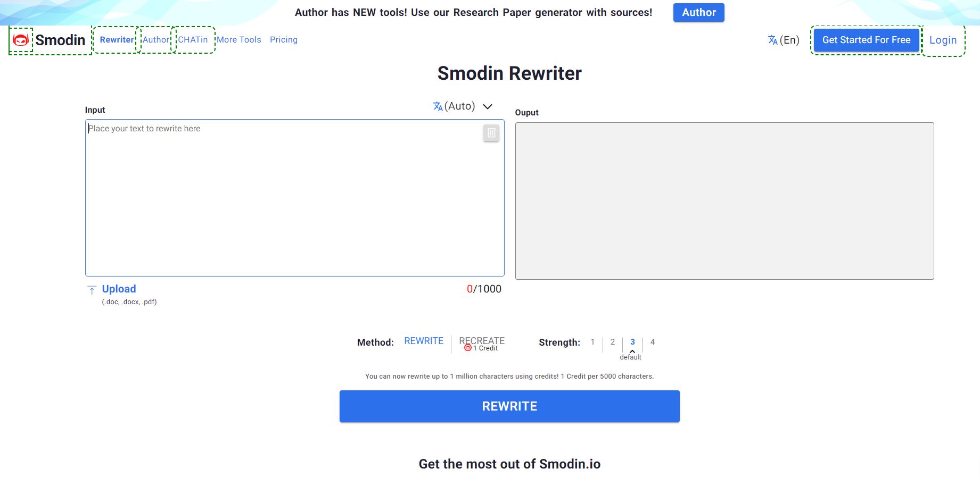The width and height of the screenshot is (980, 477).
Task: Open the CHATin section
Action: [x=193, y=39]
